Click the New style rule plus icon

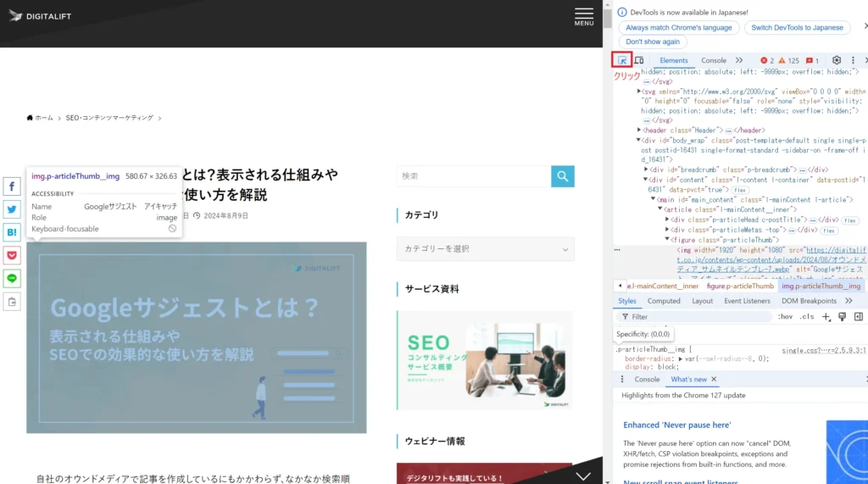pyautogui.click(x=826, y=317)
